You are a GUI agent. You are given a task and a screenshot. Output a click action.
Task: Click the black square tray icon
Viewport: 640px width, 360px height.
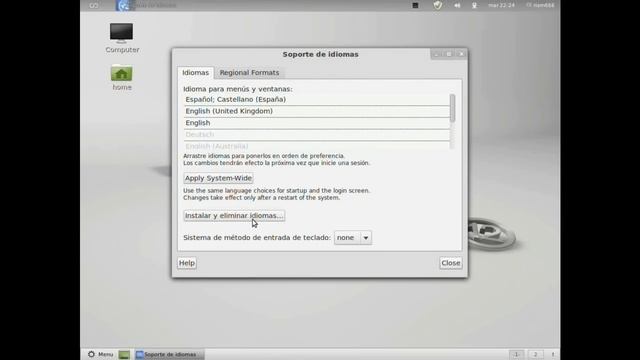coord(415,5)
